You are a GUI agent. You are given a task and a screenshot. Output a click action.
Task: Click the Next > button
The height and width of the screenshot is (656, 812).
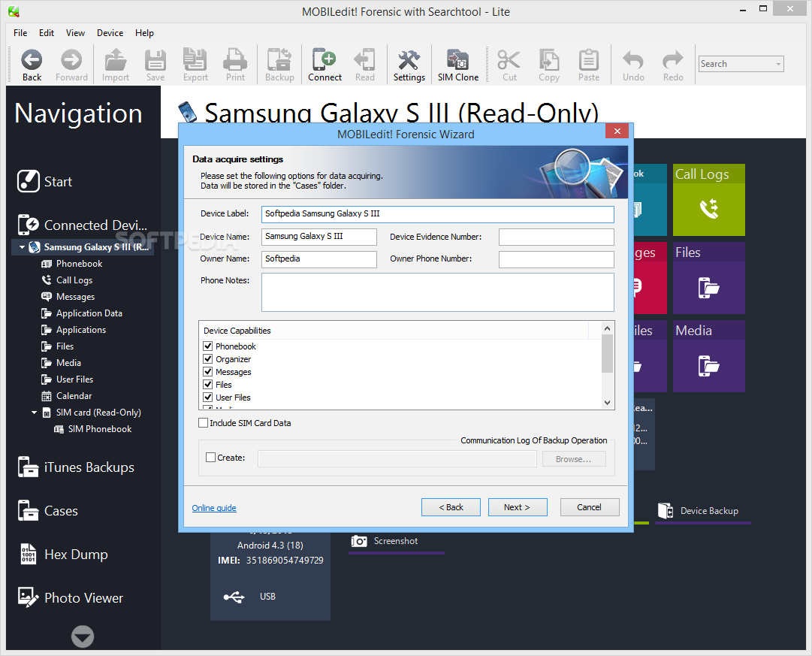[518, 507]
